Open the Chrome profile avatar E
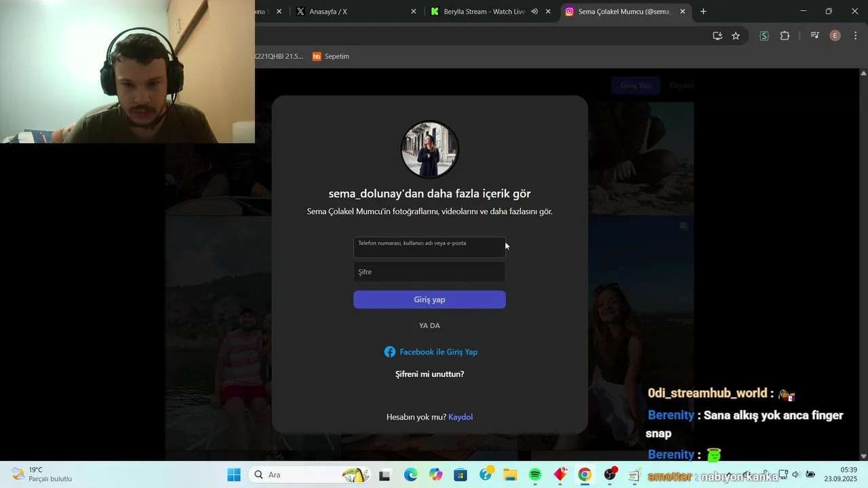868x488 pixels. 835,36
